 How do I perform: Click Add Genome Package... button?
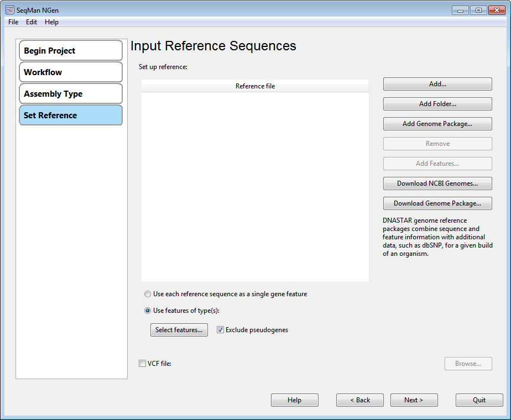pos(437,124)
